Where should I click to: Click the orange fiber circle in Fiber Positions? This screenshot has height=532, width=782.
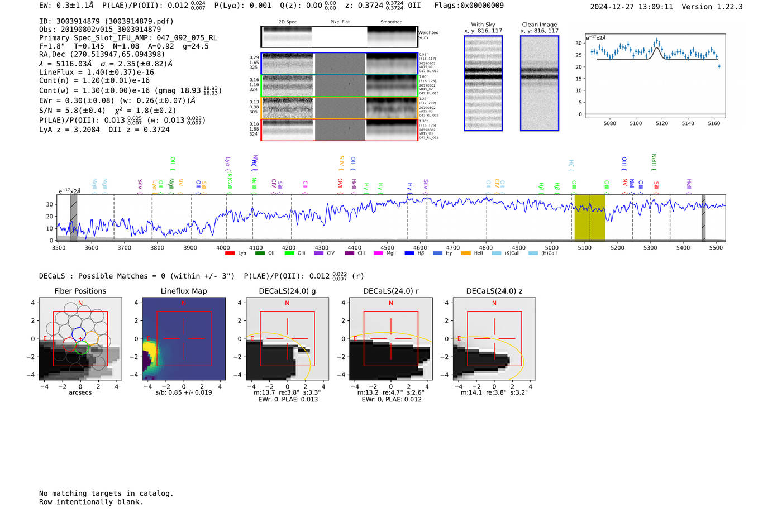point(92,339)
